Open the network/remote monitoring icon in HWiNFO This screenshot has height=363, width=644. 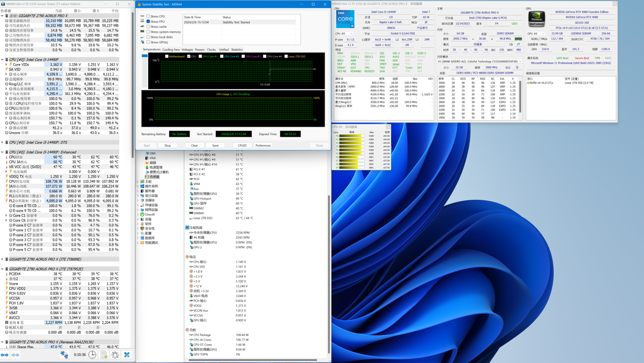click(65, 355)
